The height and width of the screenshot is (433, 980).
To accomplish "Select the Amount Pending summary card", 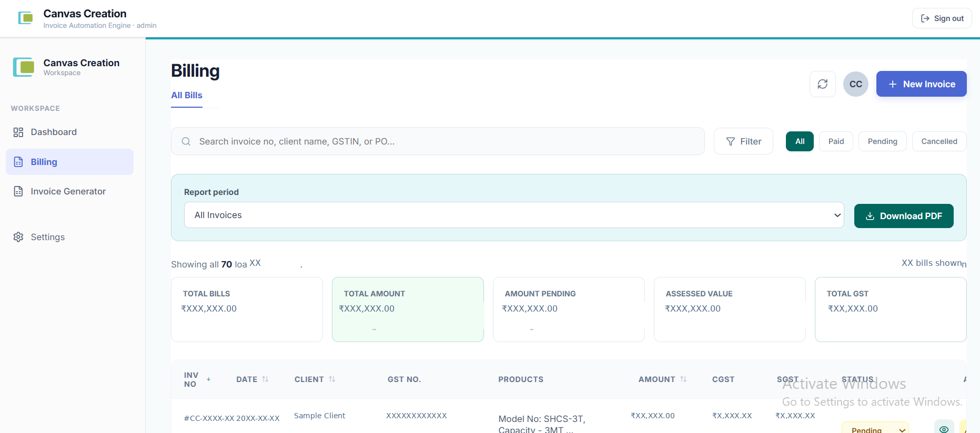I will (x=569, y=310).
